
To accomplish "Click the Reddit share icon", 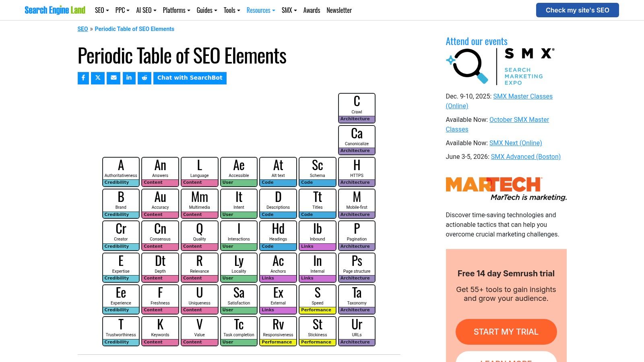I will tap(144, 78).
